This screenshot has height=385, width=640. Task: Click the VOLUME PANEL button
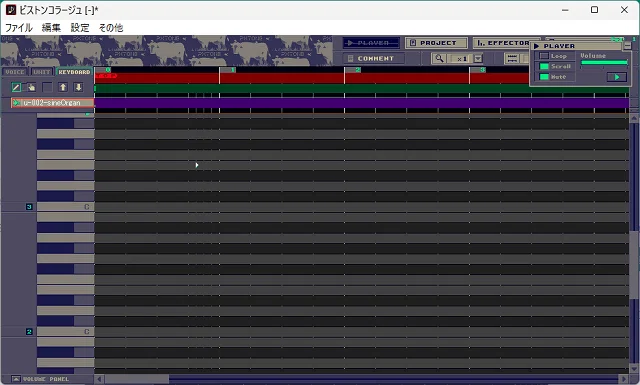click(41, 379)
